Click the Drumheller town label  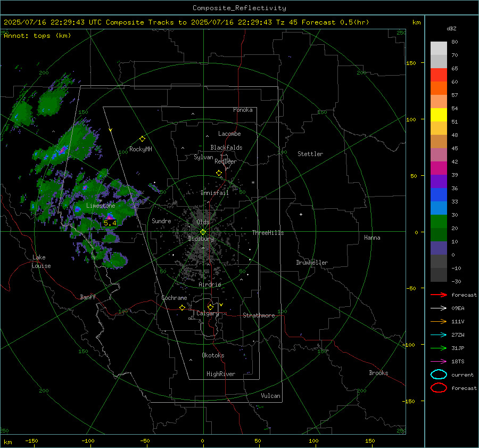(312, 263)
